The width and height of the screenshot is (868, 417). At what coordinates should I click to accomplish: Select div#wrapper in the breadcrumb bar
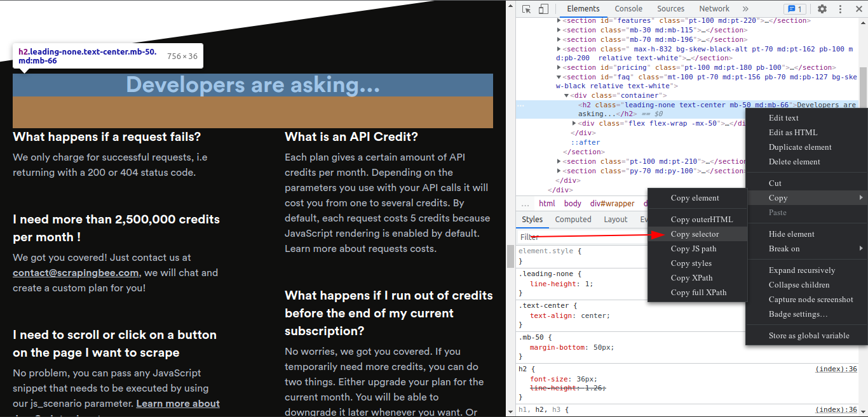[612, 204]
